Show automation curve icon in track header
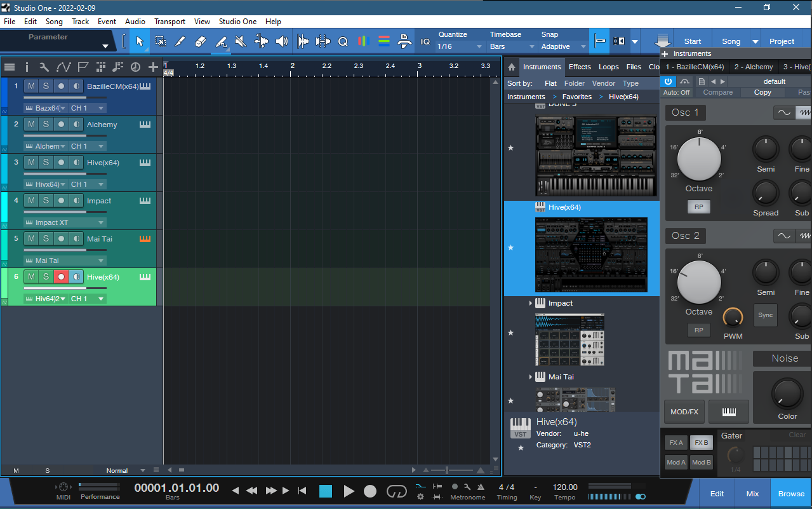 [x=63, y=67]
